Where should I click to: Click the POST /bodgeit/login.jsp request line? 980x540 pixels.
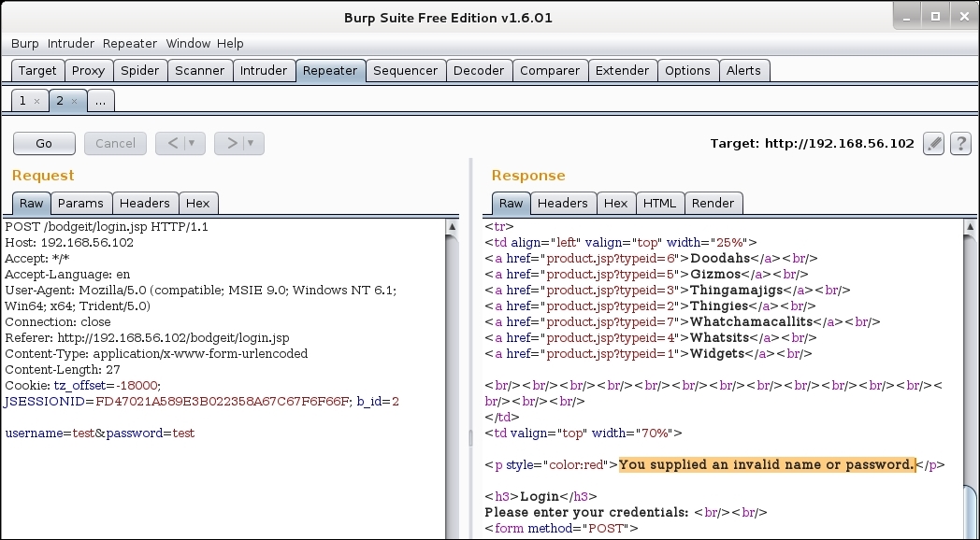pyautogui.click(x=107, y=227)
